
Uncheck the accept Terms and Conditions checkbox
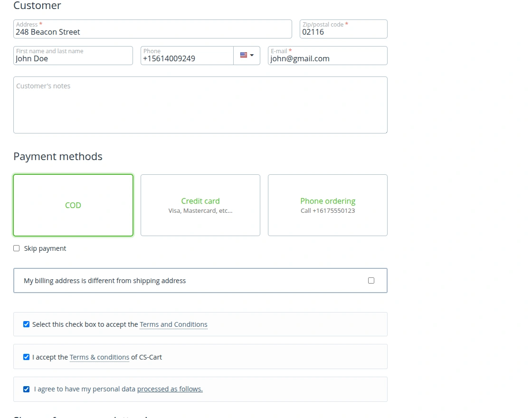26,324
